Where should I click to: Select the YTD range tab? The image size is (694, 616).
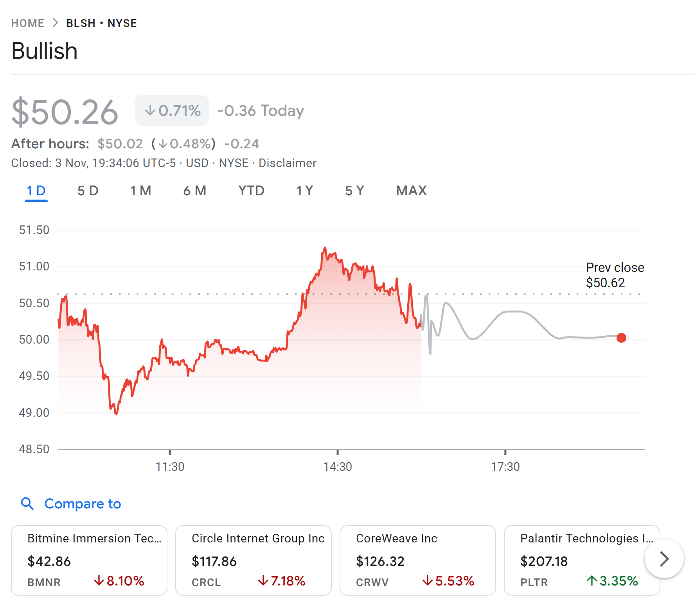tap(251, 191)
